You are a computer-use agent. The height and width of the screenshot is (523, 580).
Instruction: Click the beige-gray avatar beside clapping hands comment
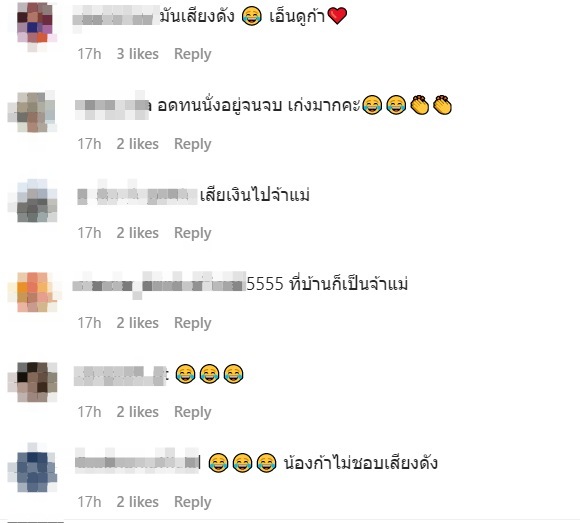click(x=33, y=111)
